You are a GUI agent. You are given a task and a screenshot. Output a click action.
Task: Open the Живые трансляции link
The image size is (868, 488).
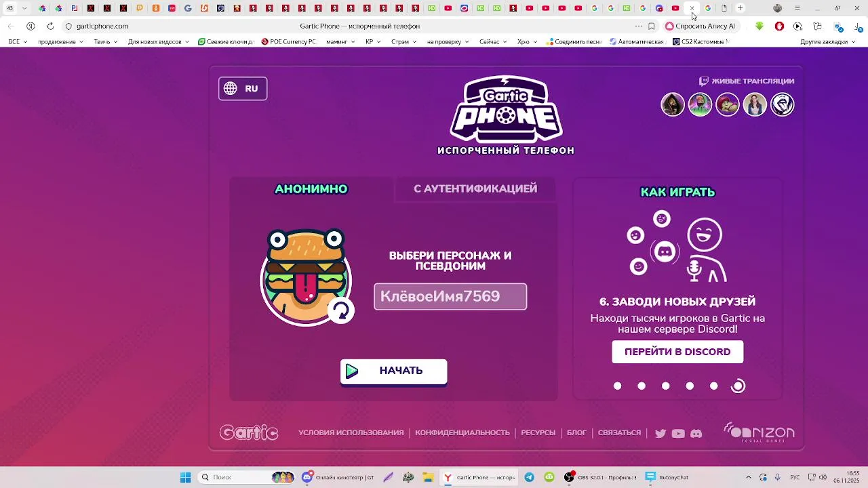(x=747, y=81)
